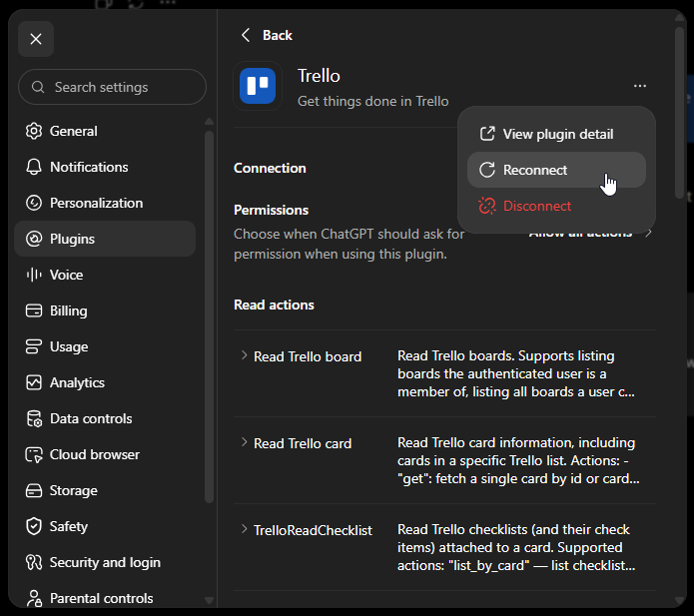
Task: Open Personalization icon in sidebar
Action: pyautogui.click(x=34, y=203)
